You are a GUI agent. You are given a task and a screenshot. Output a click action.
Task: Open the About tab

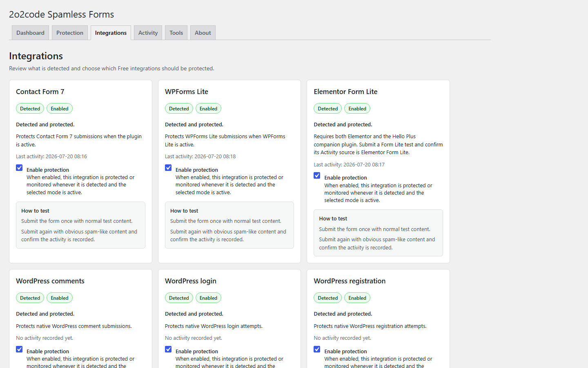(203, 33)
